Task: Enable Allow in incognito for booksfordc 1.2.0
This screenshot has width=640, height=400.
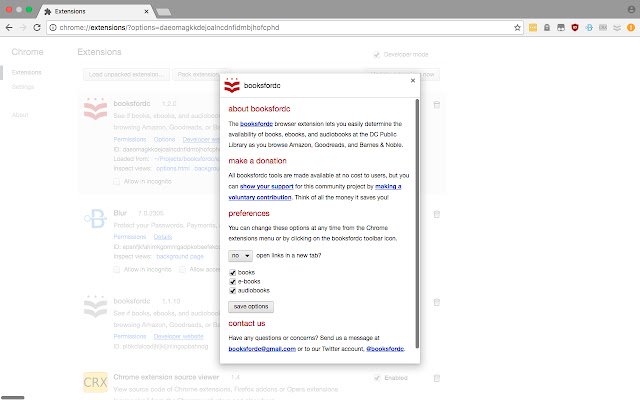Action: (117, 181)
